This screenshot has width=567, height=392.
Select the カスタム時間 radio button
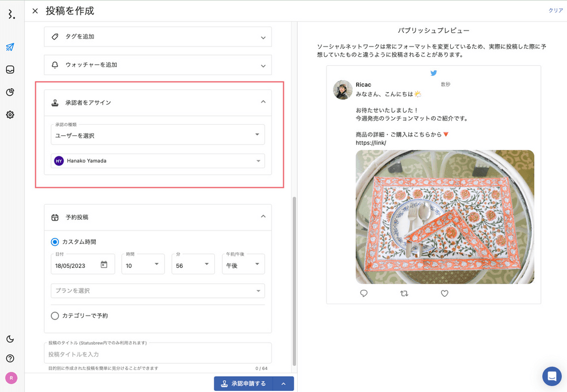click(x=55, y=242)
